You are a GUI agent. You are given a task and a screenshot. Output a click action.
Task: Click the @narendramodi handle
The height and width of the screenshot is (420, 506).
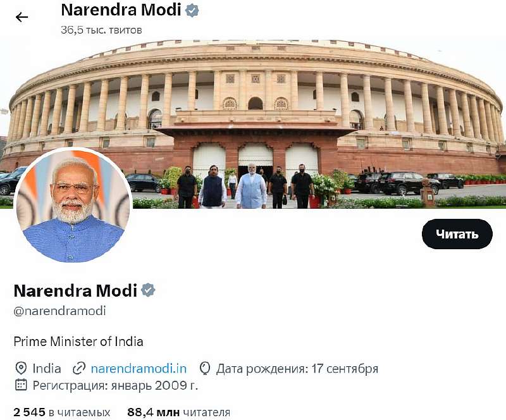pyautogui.click(x=59, y=311)
